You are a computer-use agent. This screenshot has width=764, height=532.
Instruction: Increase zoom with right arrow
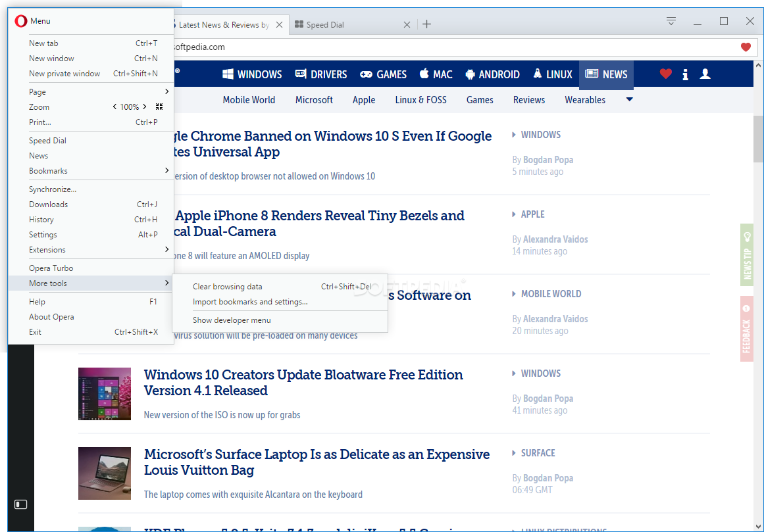[145, 107]
